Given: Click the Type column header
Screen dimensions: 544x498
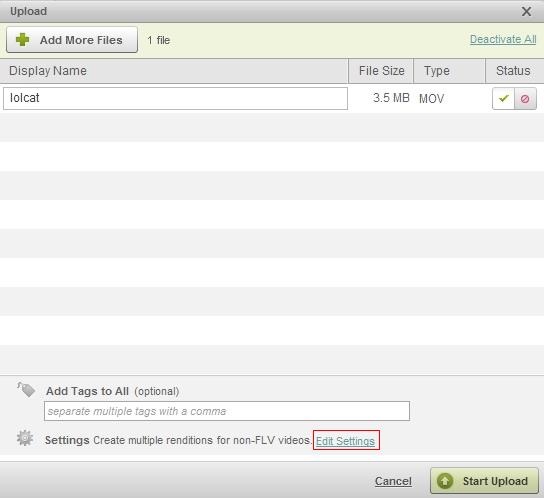Looking at the screenshot, I should [449, 71].
